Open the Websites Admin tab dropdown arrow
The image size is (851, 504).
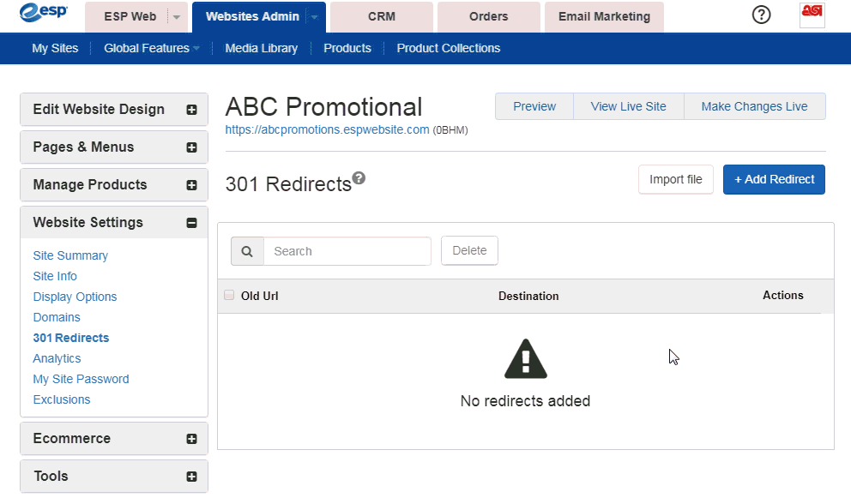point(314,17)
